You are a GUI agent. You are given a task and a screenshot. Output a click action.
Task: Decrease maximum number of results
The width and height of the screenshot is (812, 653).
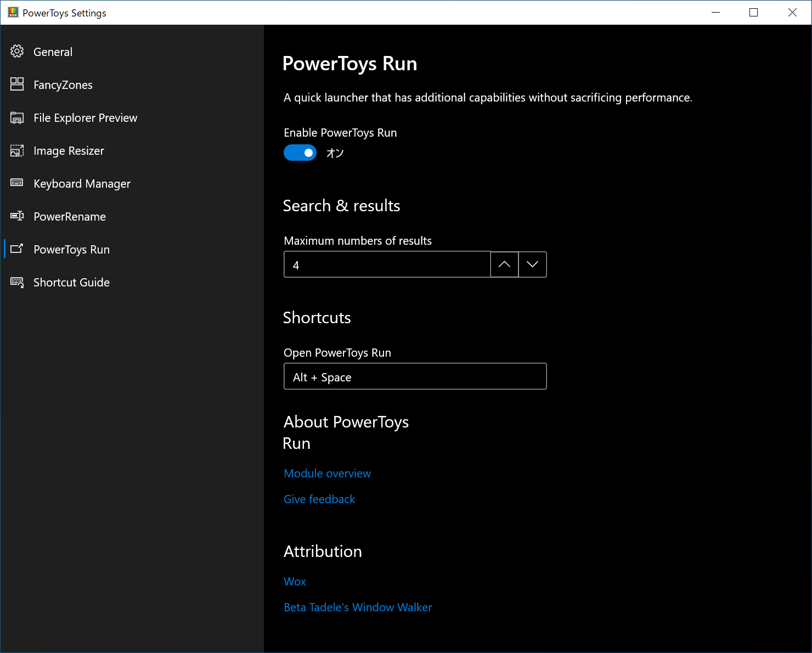[532, 264]
